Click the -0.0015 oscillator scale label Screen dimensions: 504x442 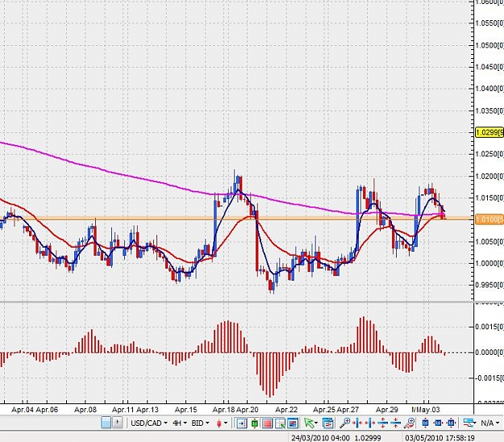pyautogui.click(x=489, y=378)
